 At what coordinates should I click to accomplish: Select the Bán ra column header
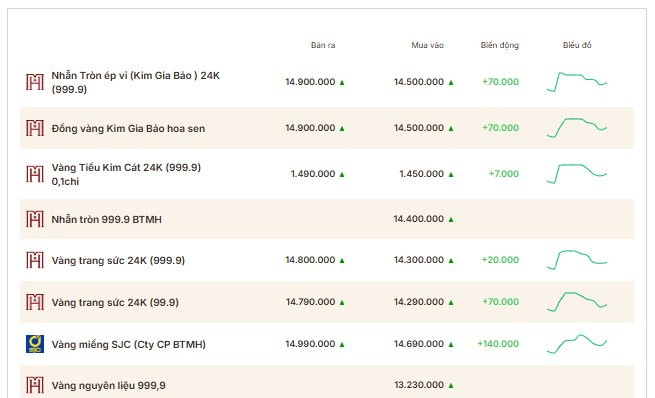coord(323,45)
